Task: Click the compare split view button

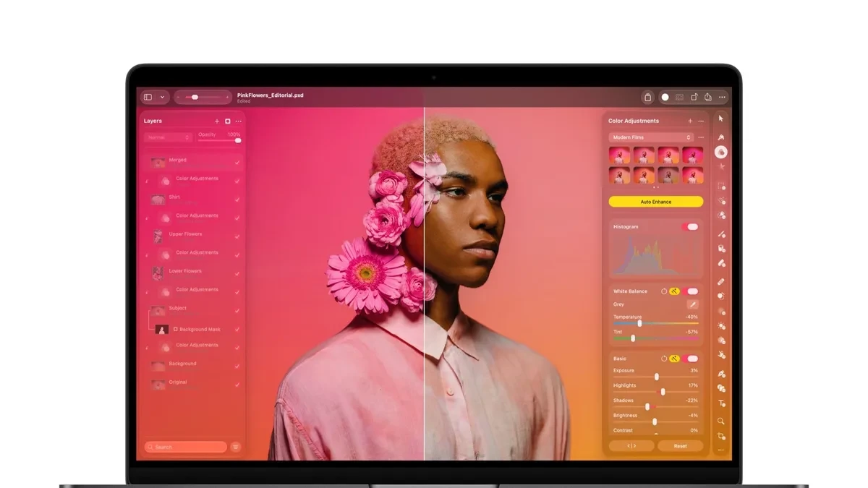Action: click(x=631, y=446)
